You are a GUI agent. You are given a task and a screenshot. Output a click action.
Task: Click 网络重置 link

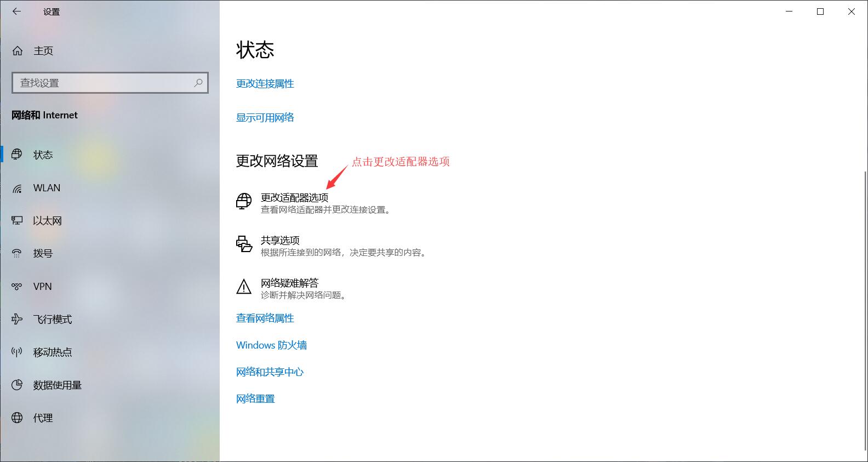tap(255, 398)
